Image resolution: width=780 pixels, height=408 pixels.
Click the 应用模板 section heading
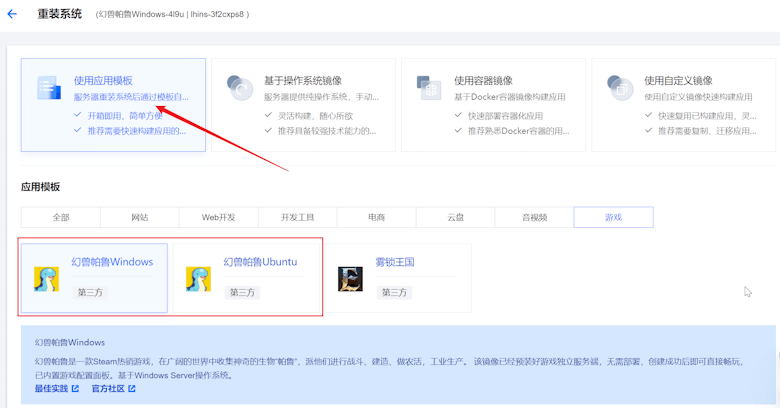pos(40,187)
